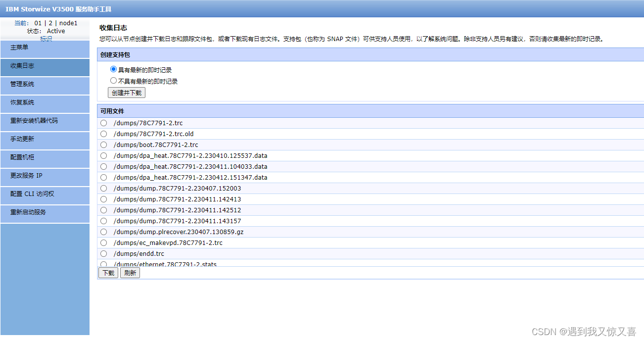Open 主菜单 in the sidebar
Screen dimensions: 644x341
click(x=45, y=49)
